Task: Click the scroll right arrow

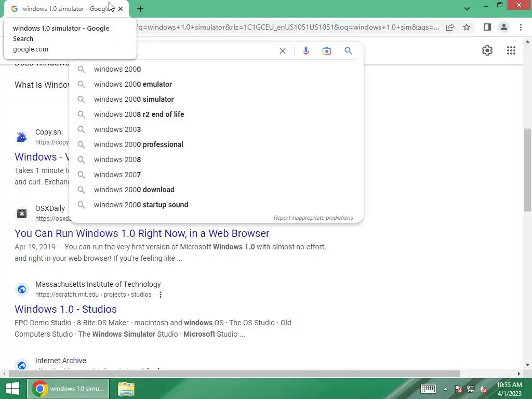Action: click(x=518, y=374)
